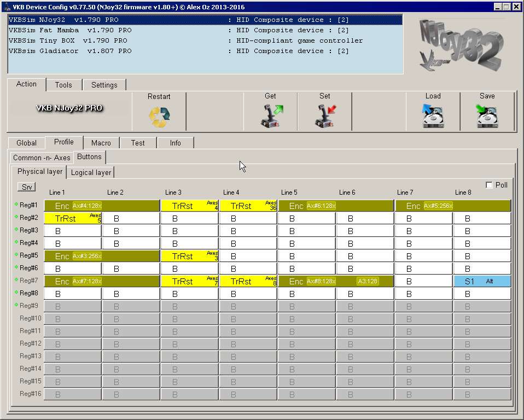The height and width of the screenshot is (420, 524).
Task: Click the NJoy32 logo image
Action: coord(461,45)
